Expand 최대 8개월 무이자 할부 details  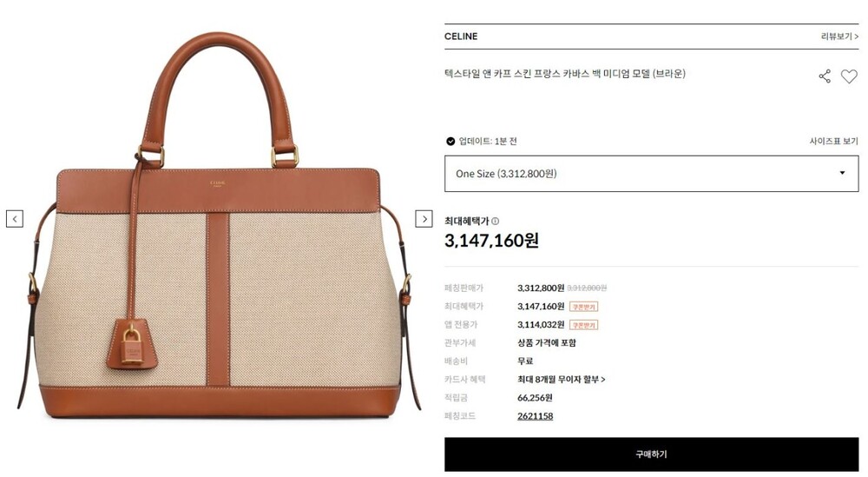(562, 380)
